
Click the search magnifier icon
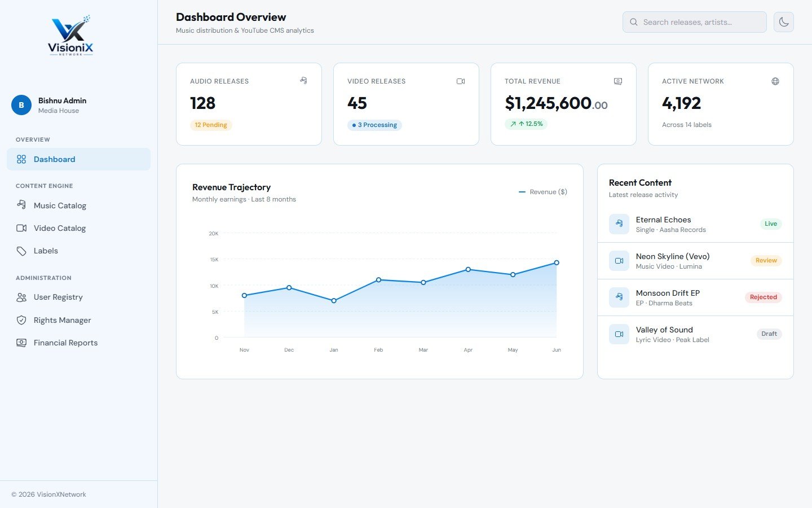634,22
